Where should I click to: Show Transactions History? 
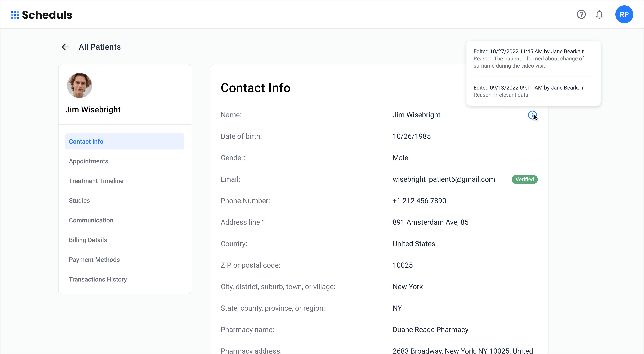[x=98, y=279]
